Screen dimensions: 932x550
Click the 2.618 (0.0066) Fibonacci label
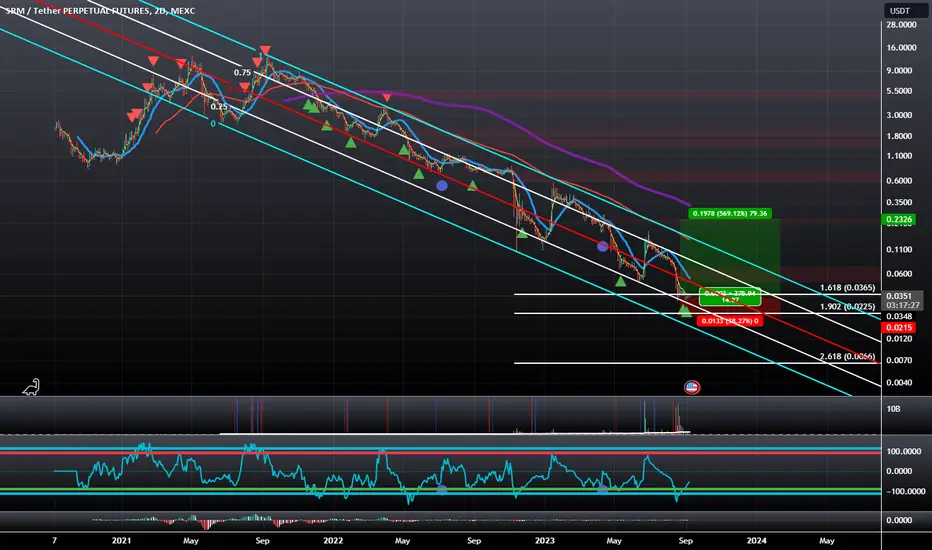point(847,356)
